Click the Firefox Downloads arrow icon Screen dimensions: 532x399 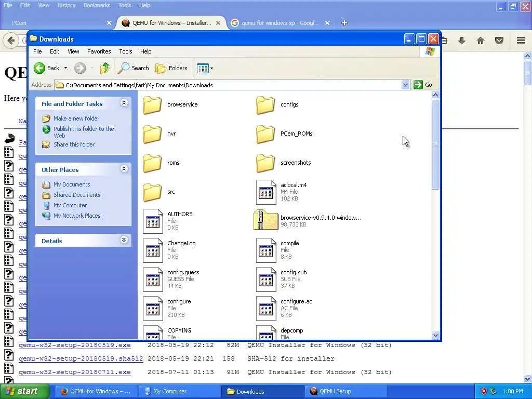[x=462, y=41]
